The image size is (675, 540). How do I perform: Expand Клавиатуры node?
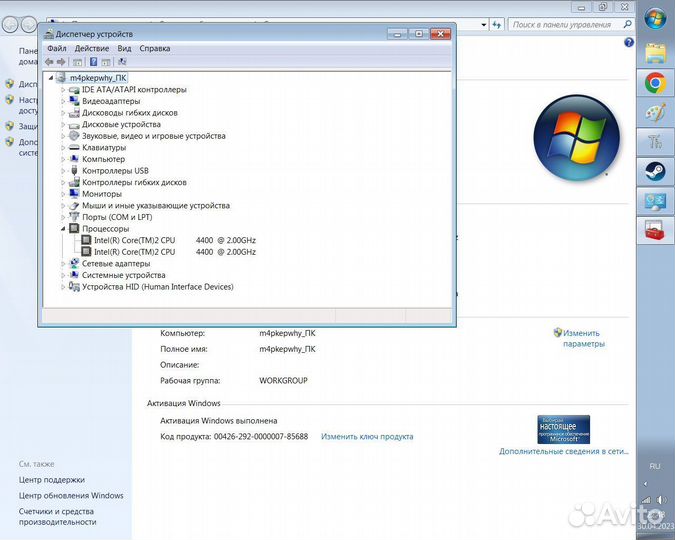coord(63,148)
